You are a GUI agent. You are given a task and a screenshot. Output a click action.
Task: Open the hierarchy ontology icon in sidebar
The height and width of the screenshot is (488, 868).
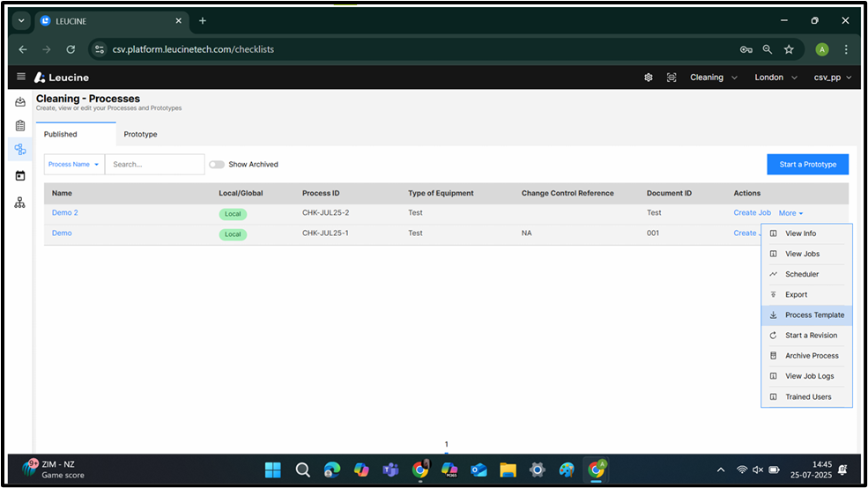pos(20,203)
